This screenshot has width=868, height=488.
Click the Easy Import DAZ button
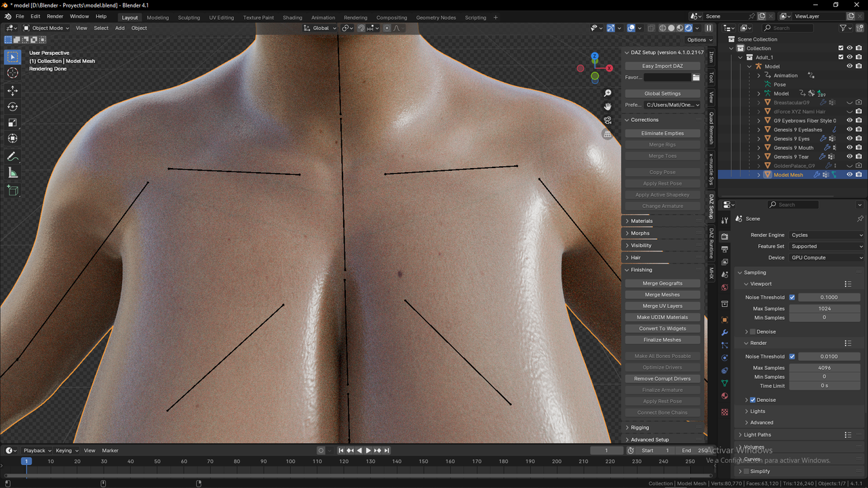663,66
